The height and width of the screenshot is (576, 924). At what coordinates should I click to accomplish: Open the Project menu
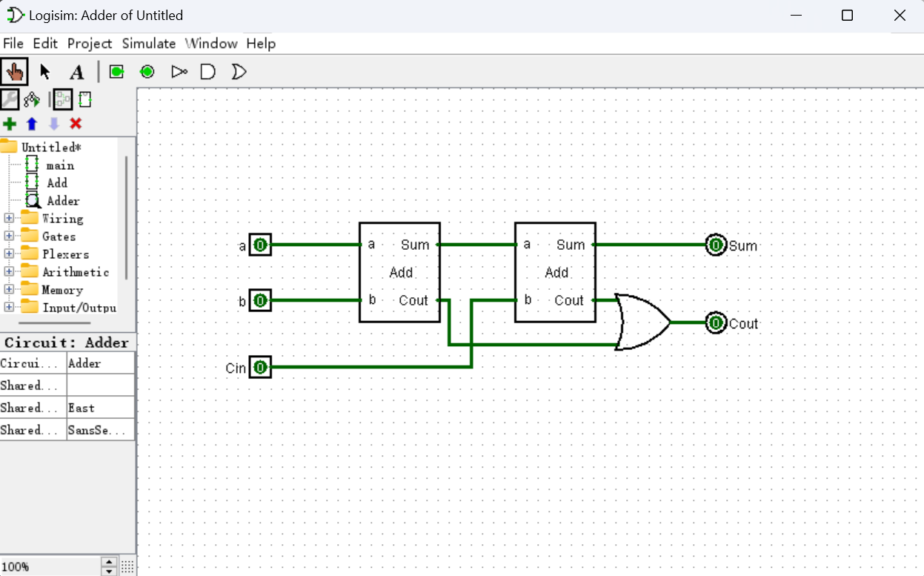90,44
